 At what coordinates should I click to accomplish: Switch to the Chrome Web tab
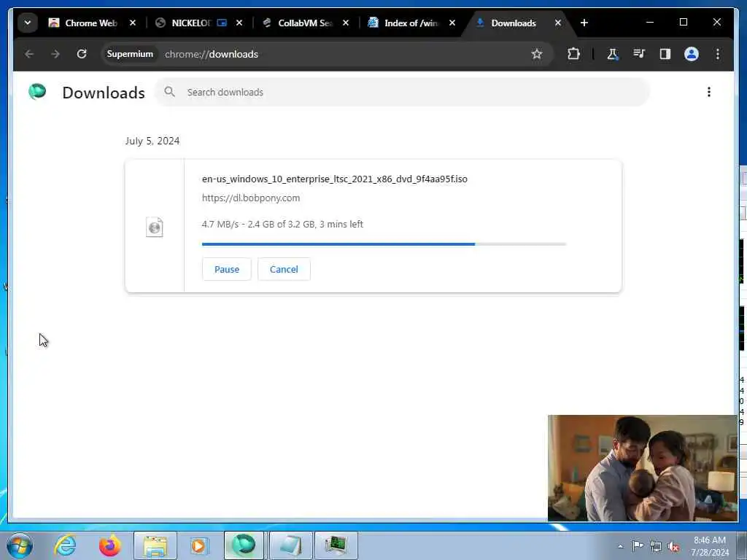pyautogui.click(x=85, y=23)
